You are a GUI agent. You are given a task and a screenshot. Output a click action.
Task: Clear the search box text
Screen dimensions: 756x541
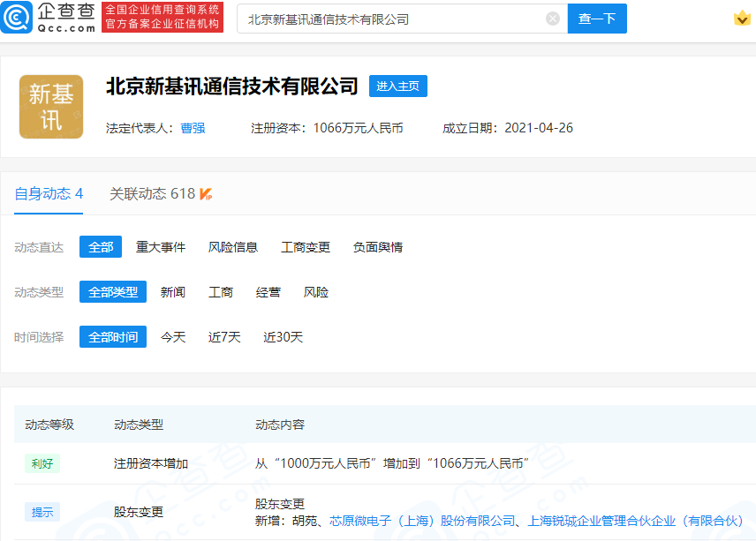(x=553, y=19)
